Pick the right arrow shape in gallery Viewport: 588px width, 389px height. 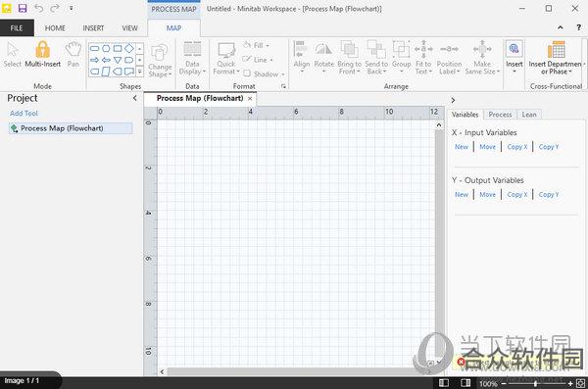(94, 60)
